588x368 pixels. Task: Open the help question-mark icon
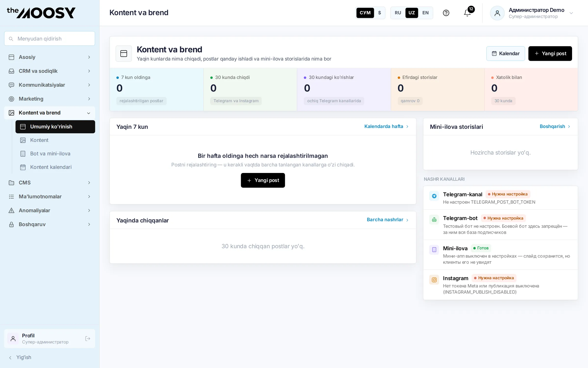click(446, 13)
